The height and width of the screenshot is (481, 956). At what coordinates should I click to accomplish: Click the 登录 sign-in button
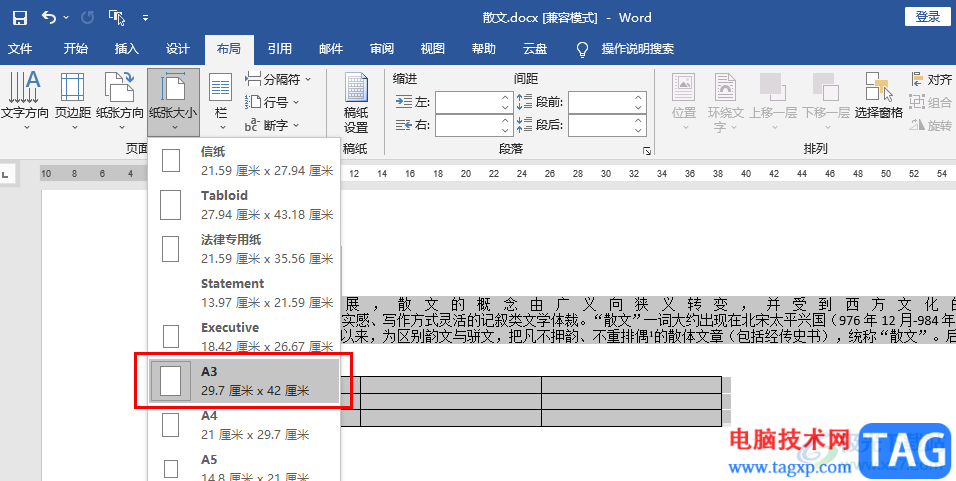point(928,16)
